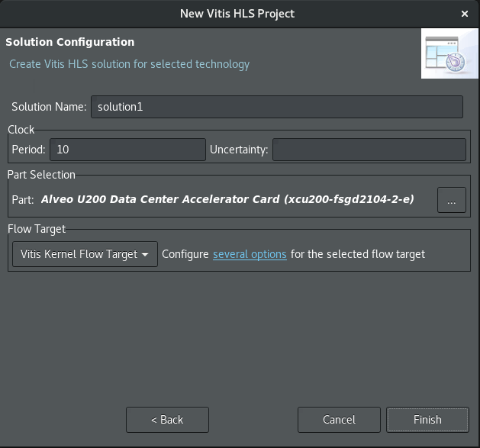
Task: Click into the clock Period field
Action: pos(127,150)
